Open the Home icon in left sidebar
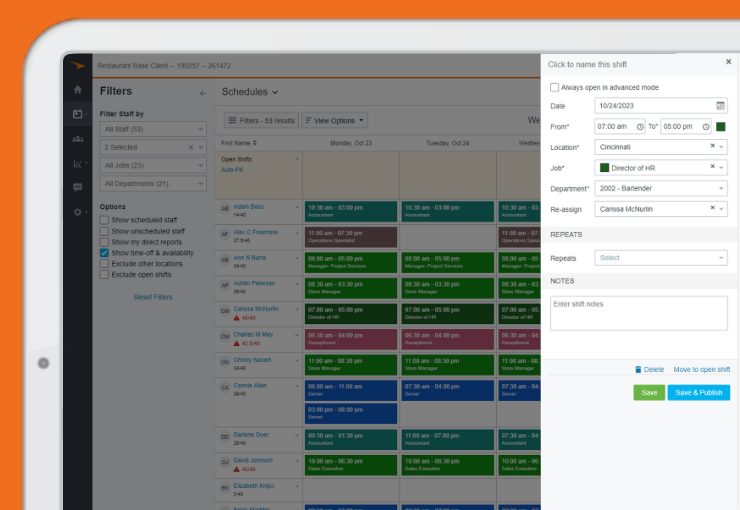This screenshot has height=510, width=740. pyautogui.click(x=78, y=90)
